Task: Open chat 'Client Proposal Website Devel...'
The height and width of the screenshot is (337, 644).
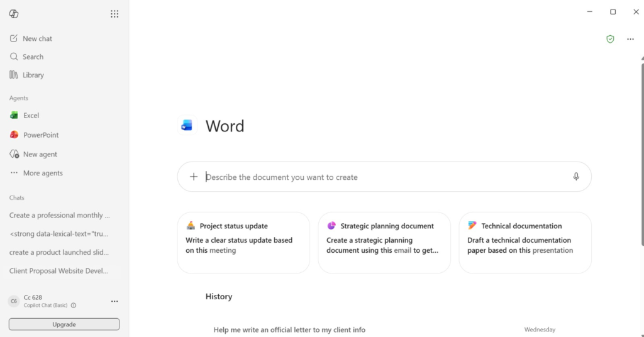Action: pos(58,270)
